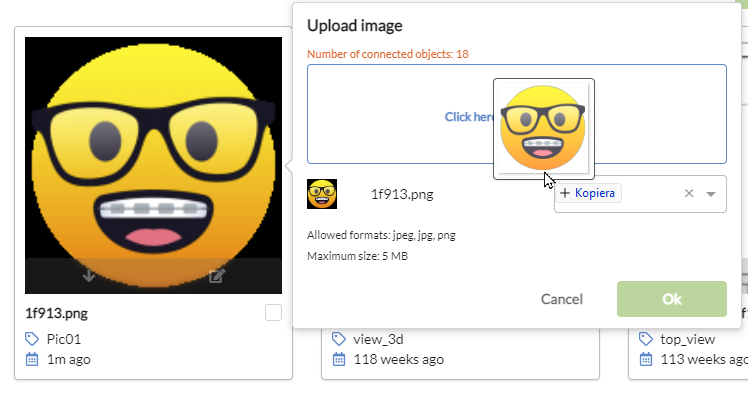Select the checkbox on the 1f913.png card
This screenshot has height=393, width=748.
pos(273,313)
